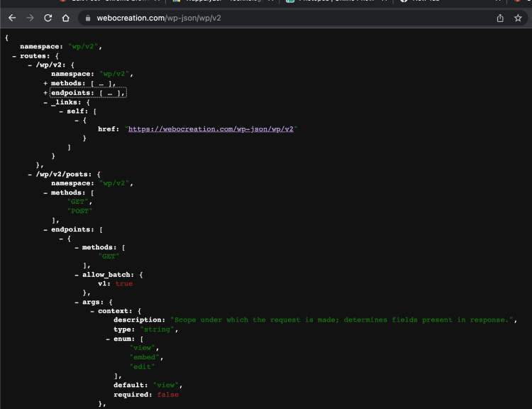Screen dimensions: 532x409
Task: Collapse the allow_batch object
Action: pyautogui.click(x=77, y=275)
